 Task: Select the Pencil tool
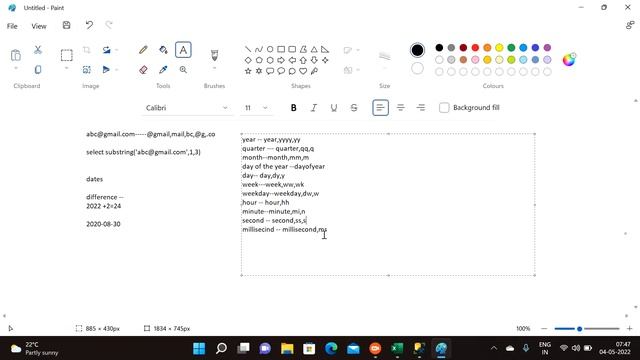[143, 50]
